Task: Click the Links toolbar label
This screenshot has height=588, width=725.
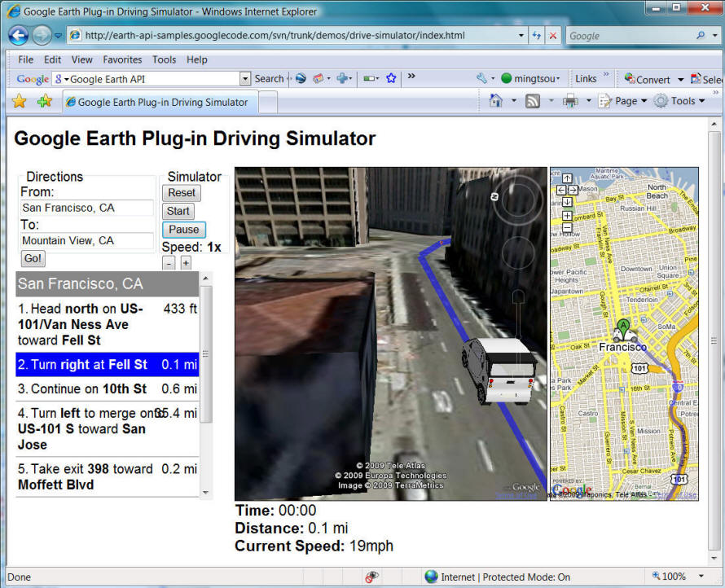Action: tap(586, 78)
